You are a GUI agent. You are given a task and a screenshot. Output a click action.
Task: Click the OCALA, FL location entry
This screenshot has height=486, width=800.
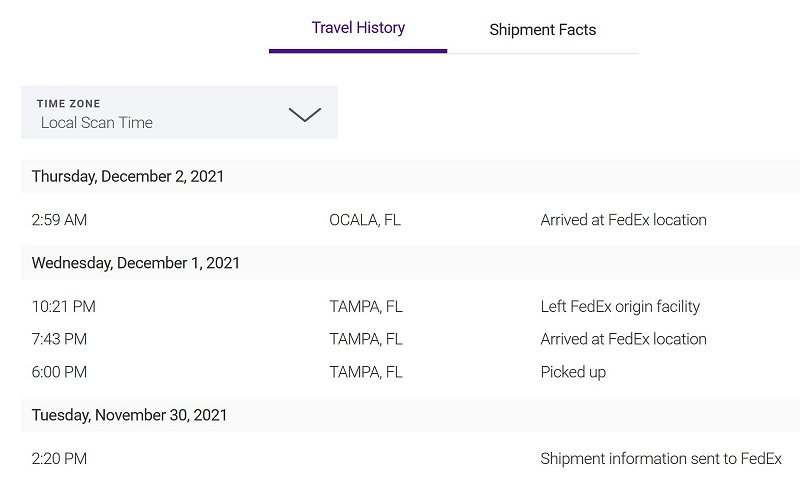coord(365,220)
